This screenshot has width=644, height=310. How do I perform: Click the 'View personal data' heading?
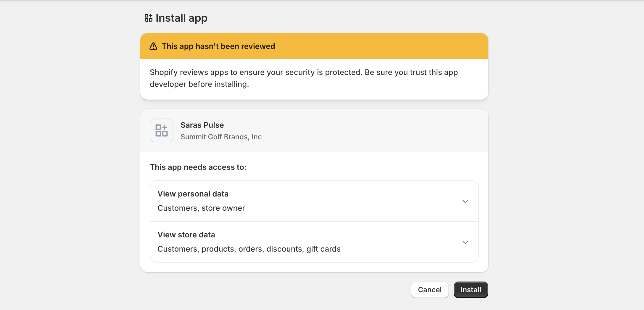(x=193, y=194)
